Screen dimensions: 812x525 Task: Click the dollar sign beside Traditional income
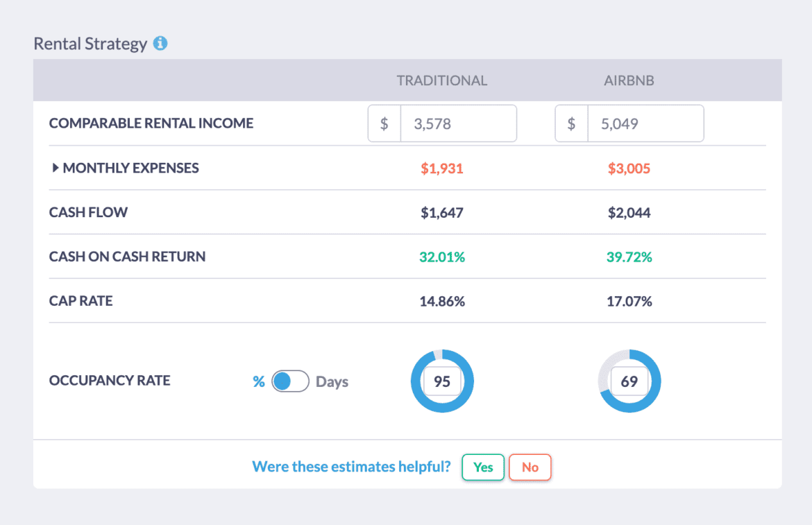(x=384, y=123)
